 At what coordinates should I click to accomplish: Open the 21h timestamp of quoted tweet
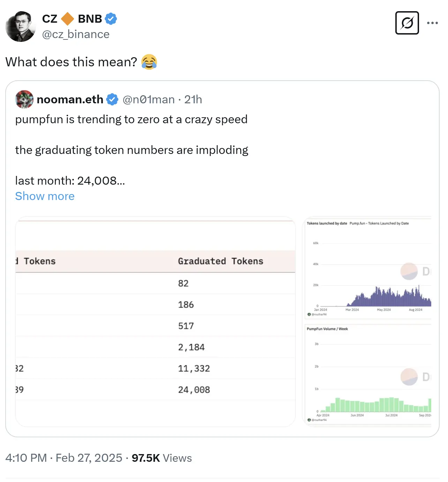click(x=193, y=99)
